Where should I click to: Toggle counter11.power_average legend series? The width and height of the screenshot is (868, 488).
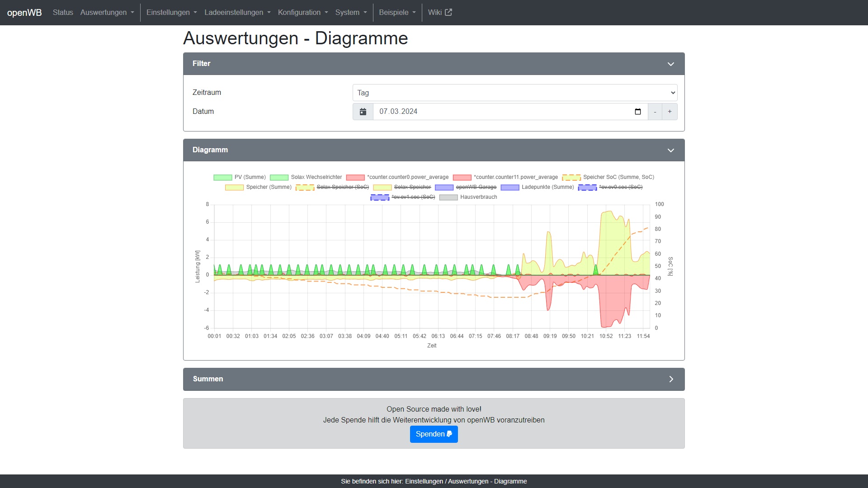[505, 177]
